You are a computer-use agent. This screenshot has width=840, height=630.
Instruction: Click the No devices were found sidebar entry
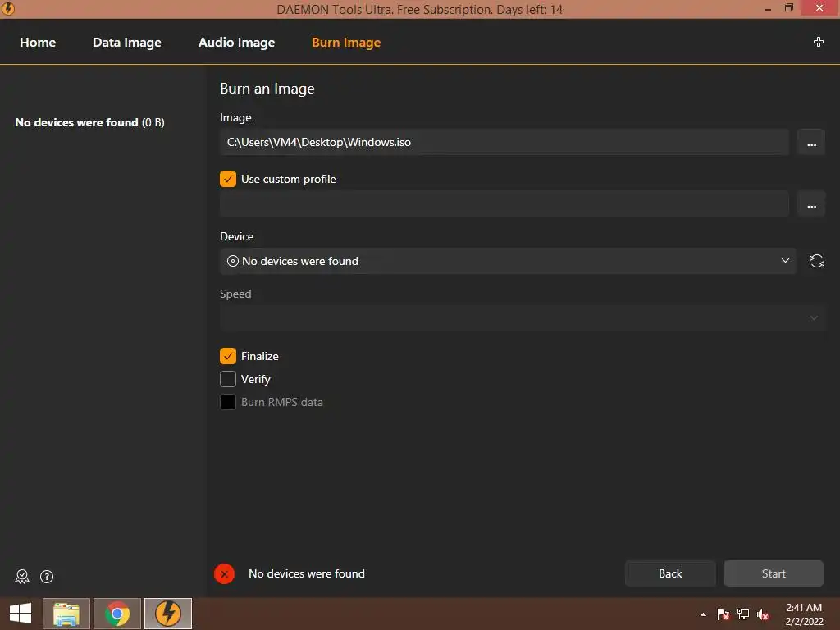tap(89, 123)
